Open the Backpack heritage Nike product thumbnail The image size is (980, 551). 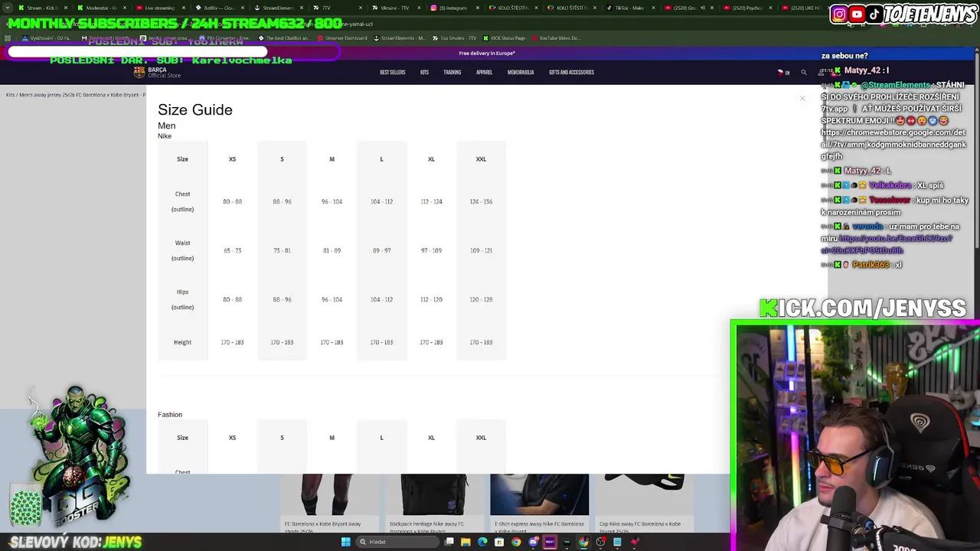[x=435, y=495]
